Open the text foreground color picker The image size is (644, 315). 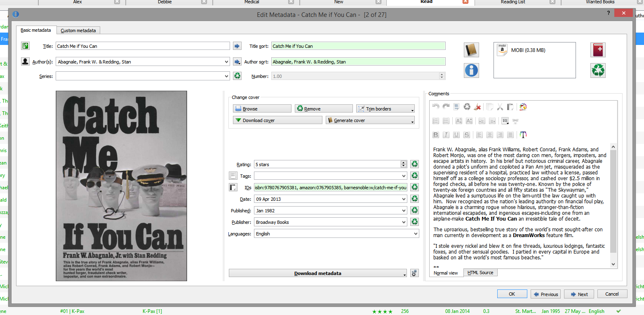pos(523,134)
